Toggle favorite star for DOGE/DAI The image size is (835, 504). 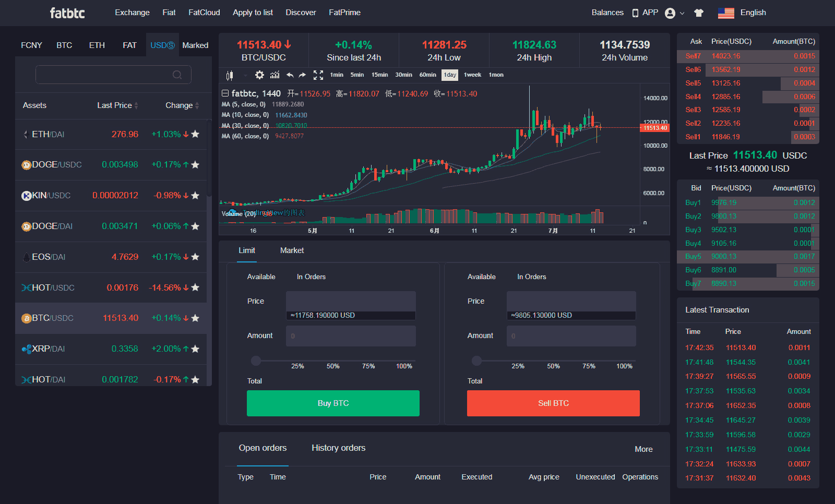(x=195, y=226)
